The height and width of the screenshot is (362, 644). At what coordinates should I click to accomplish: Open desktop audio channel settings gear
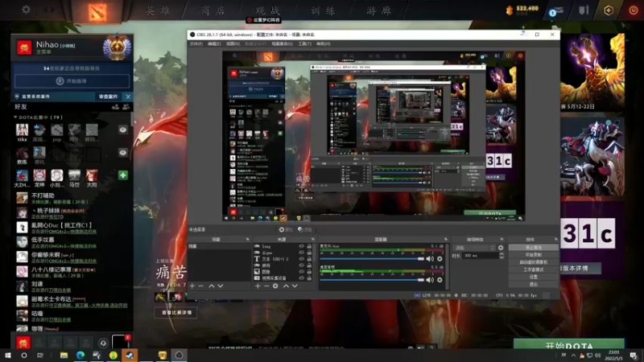point(440,280)
